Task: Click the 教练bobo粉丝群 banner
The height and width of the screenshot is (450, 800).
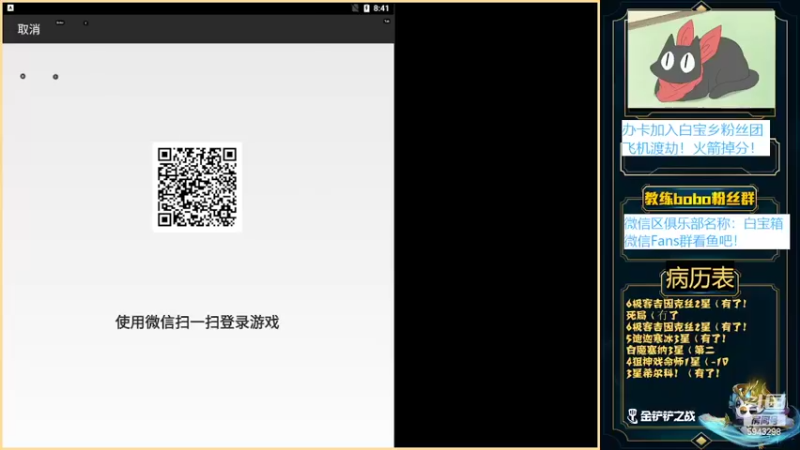Action: click(x=699, y=199)
